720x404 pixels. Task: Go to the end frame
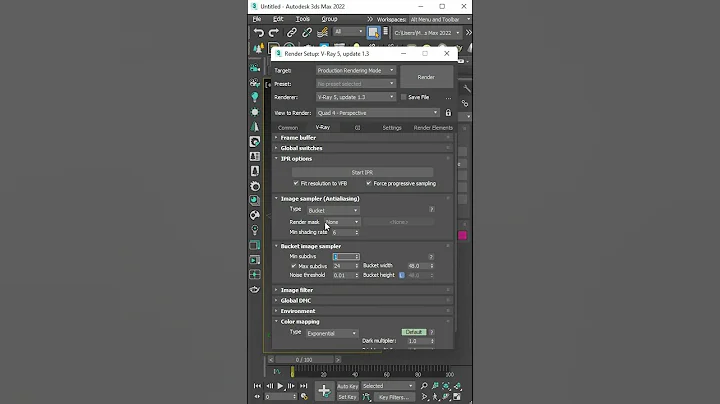click(304, 386)
